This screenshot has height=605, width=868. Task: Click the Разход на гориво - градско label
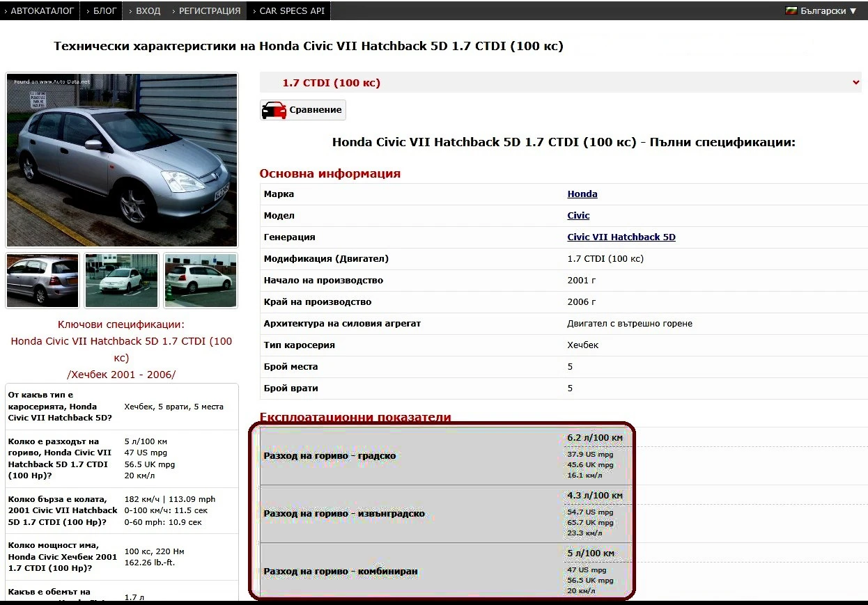pos(330,456)
